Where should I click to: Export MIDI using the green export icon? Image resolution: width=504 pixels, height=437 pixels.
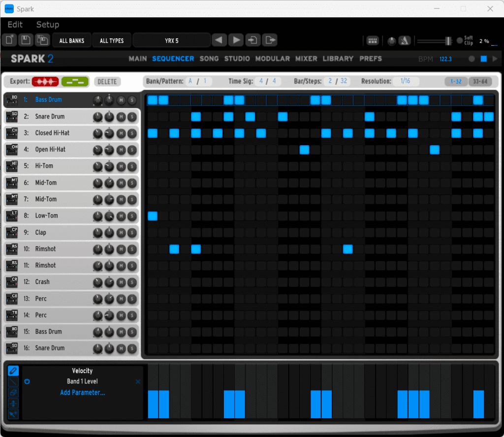[x=75, y=81]
